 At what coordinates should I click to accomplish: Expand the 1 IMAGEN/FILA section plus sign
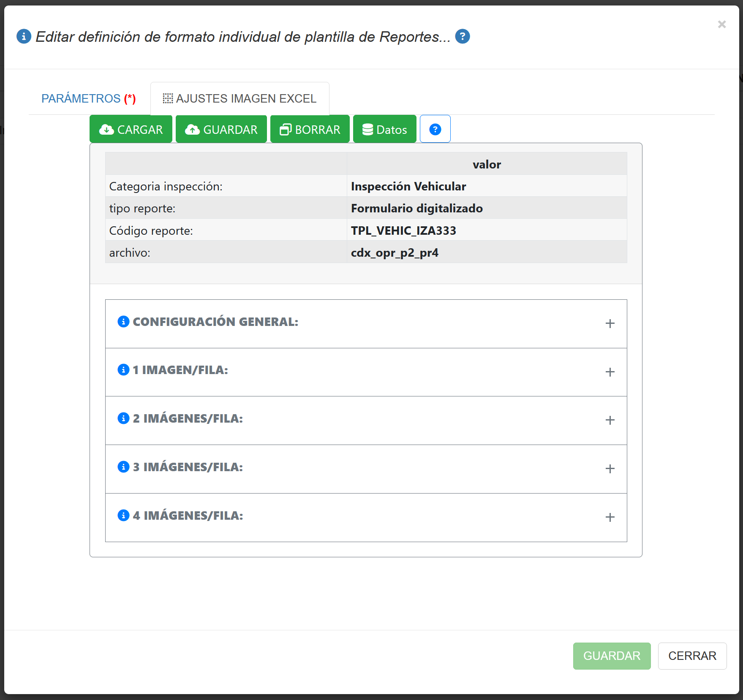click(x=610, y=372)
